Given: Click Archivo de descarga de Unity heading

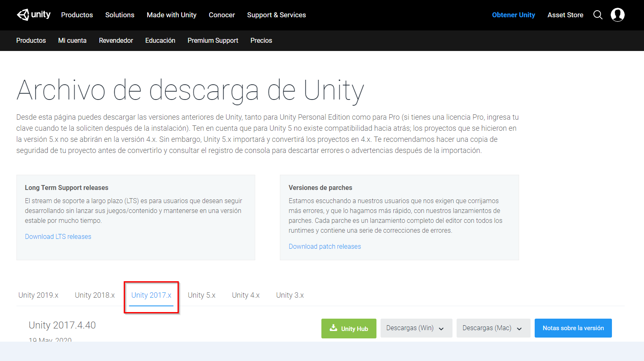Looking at the screenshot, I should pos(190,90).
